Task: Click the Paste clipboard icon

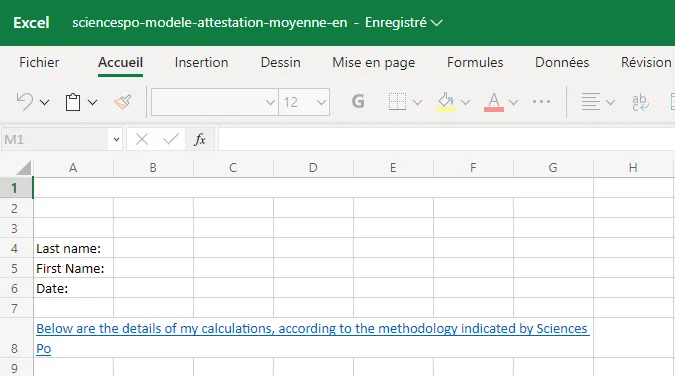Action: tap(73, 102)
